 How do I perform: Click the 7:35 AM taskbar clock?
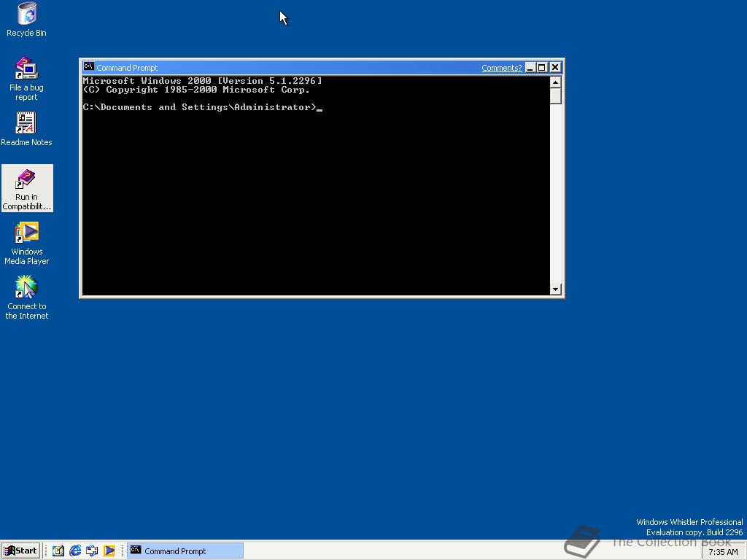tap(723, 552)
